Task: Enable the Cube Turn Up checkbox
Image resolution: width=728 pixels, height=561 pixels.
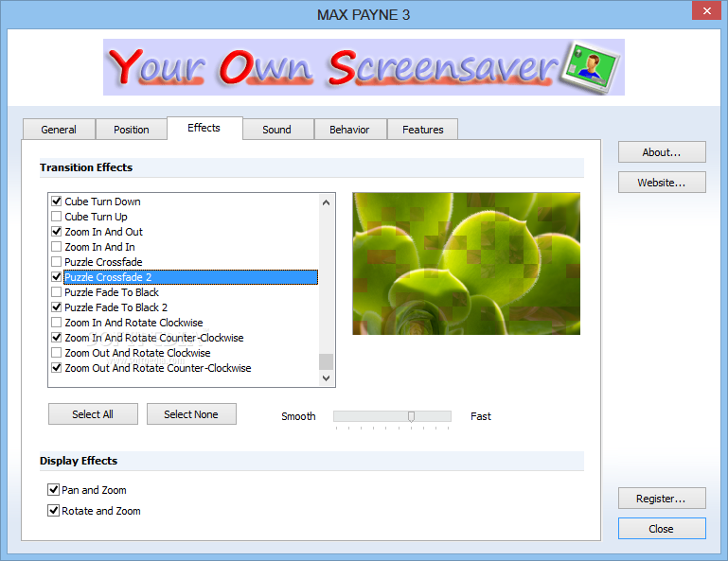Action: pos(56,217)
